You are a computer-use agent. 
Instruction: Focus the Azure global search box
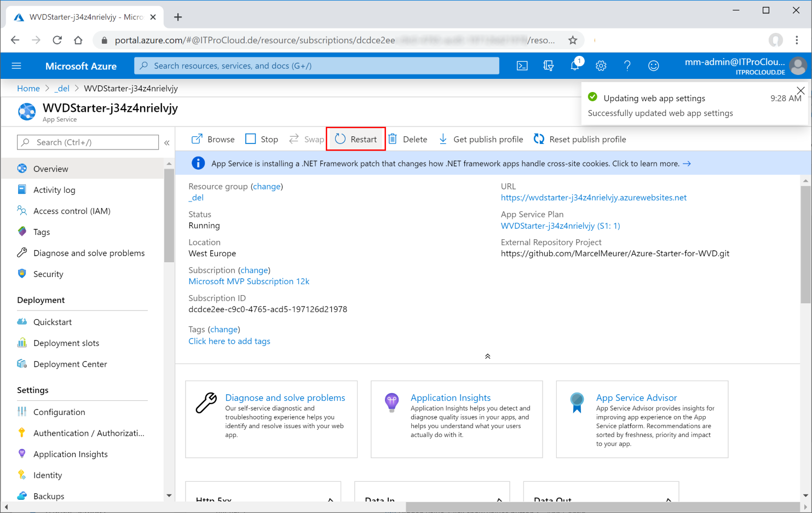(316, 66)
